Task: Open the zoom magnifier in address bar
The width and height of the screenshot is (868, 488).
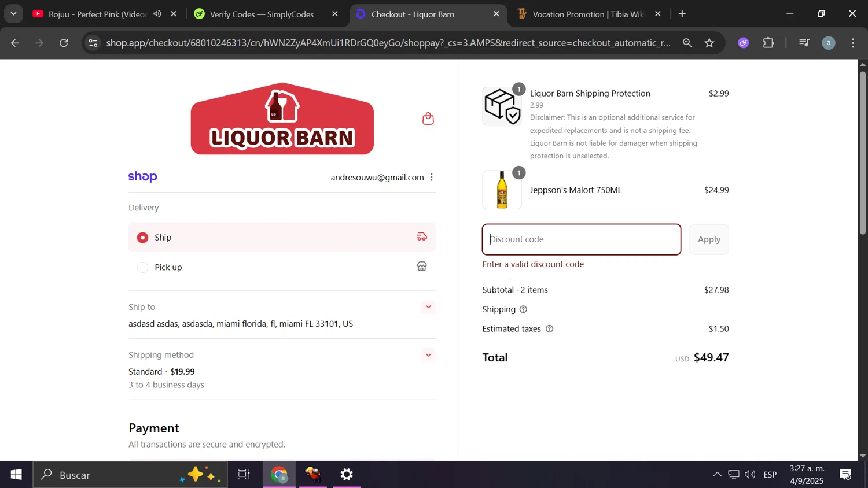Action: [687, 43]
